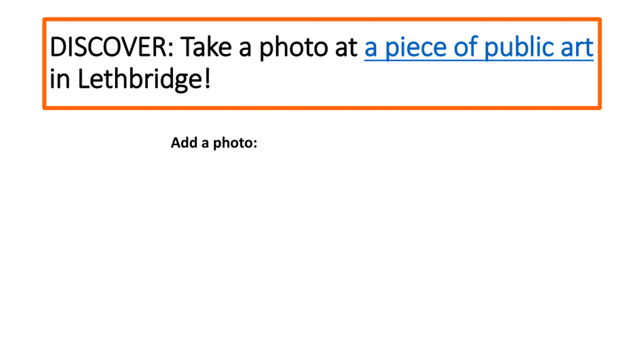Click the 'in Lethbridge!' line of text
Viewport: 644px width, 362px height.
(x=130, y=79)
